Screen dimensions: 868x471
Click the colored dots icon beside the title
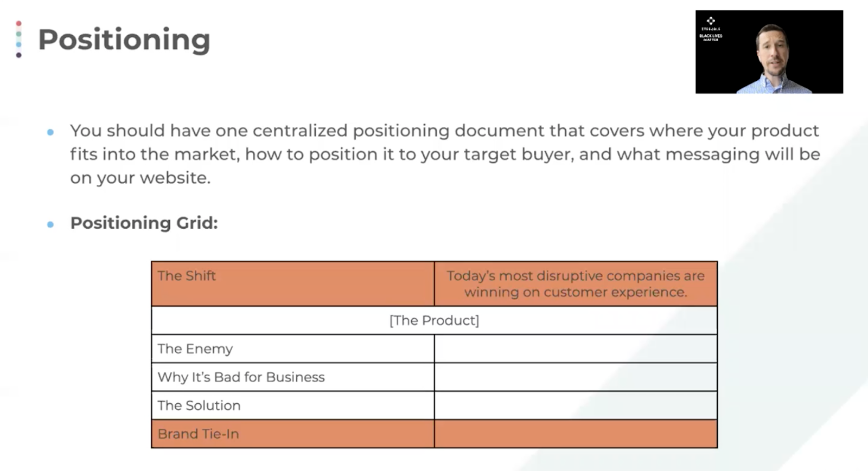tap(19, 39)
